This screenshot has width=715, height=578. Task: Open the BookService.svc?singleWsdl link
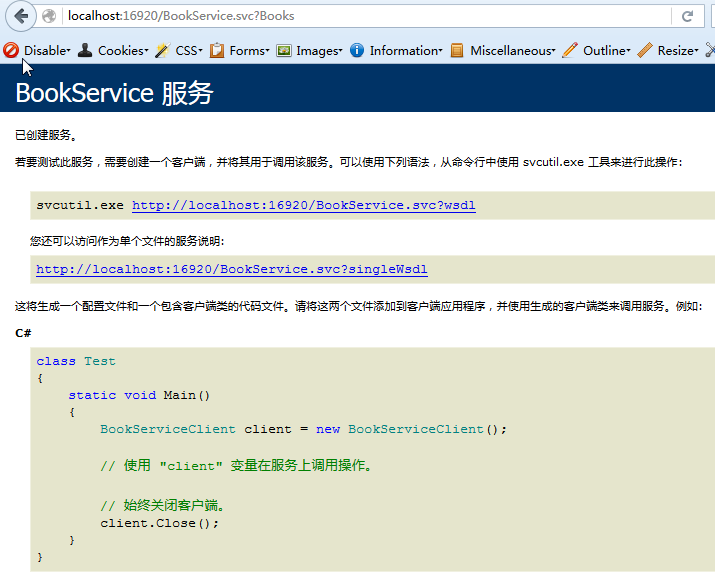[x=232, y=269]
